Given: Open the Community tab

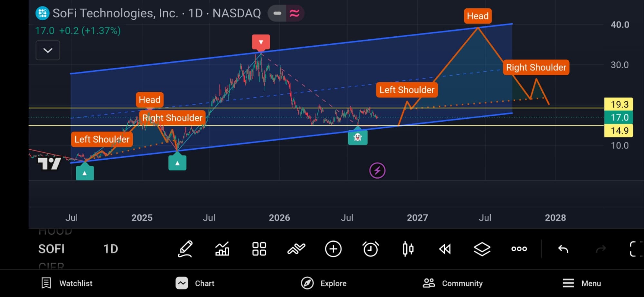Looking at the screenshot, I should (x=452, y=283).
